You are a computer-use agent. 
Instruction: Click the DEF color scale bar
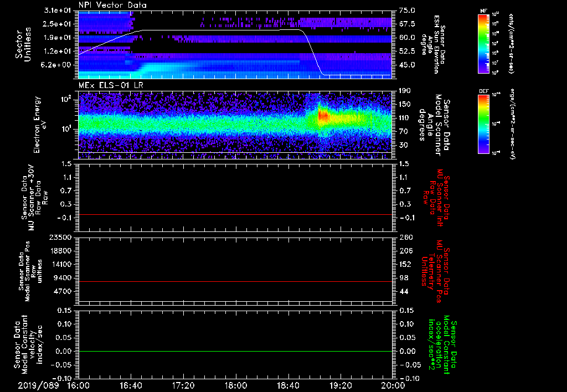483,124
